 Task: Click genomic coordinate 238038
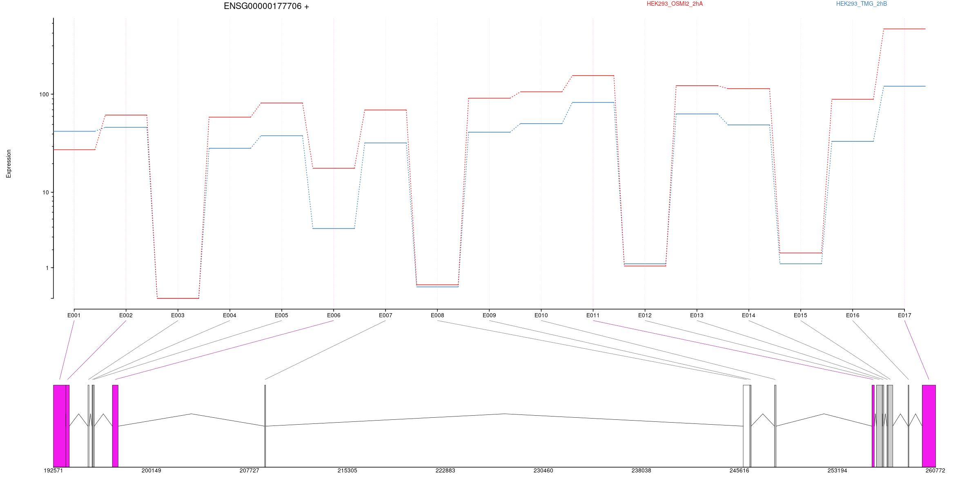point(641,470)
